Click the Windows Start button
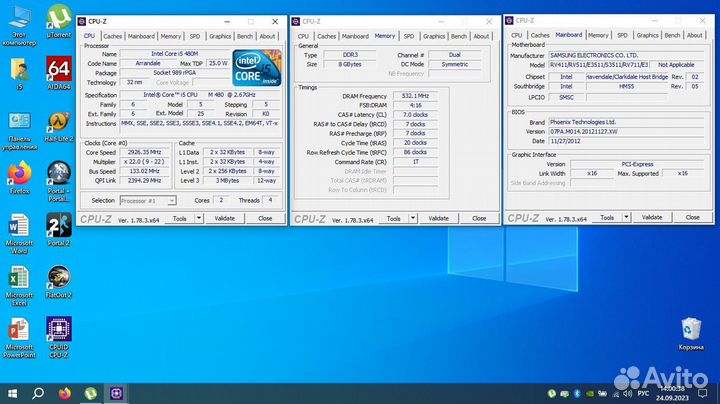This screenshot has height=404, width=720. [x=12, y=393]
